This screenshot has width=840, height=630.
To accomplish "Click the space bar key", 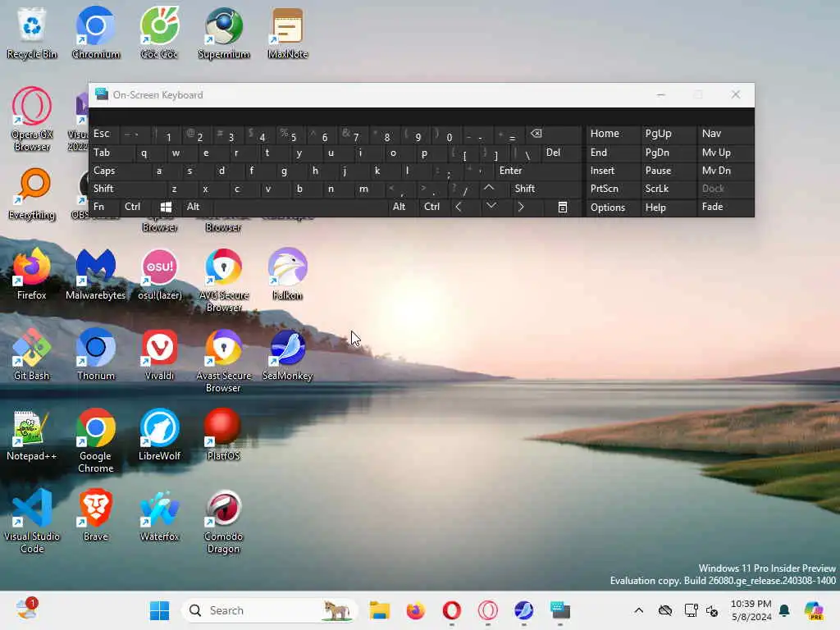I will [301, 207].
